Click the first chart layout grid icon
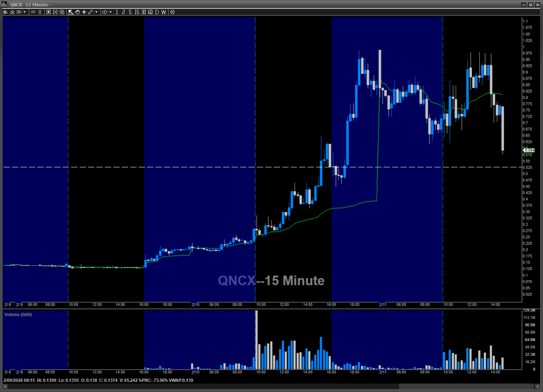Viewport: 543px width, 392px height. coord(48,12)
